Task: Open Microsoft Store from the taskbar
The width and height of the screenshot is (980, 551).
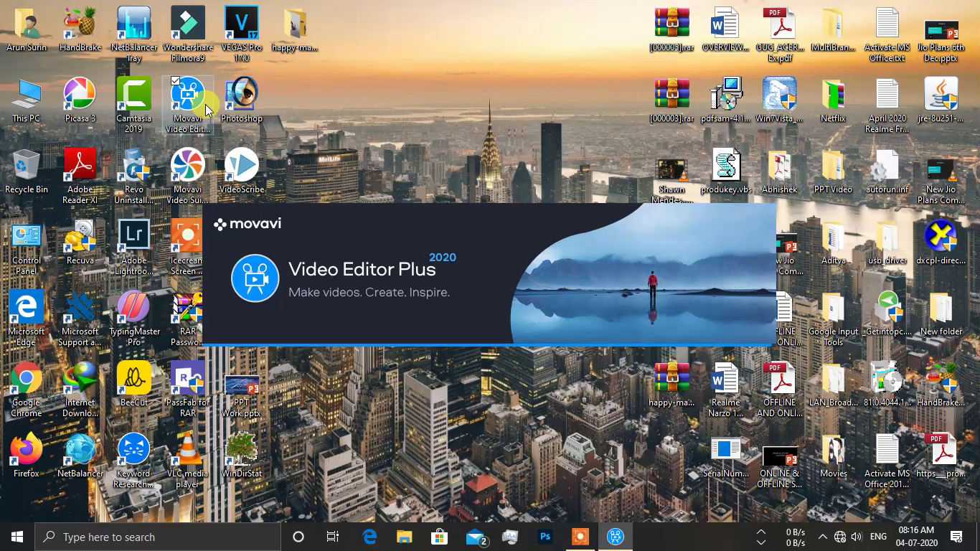Action: 440,536
